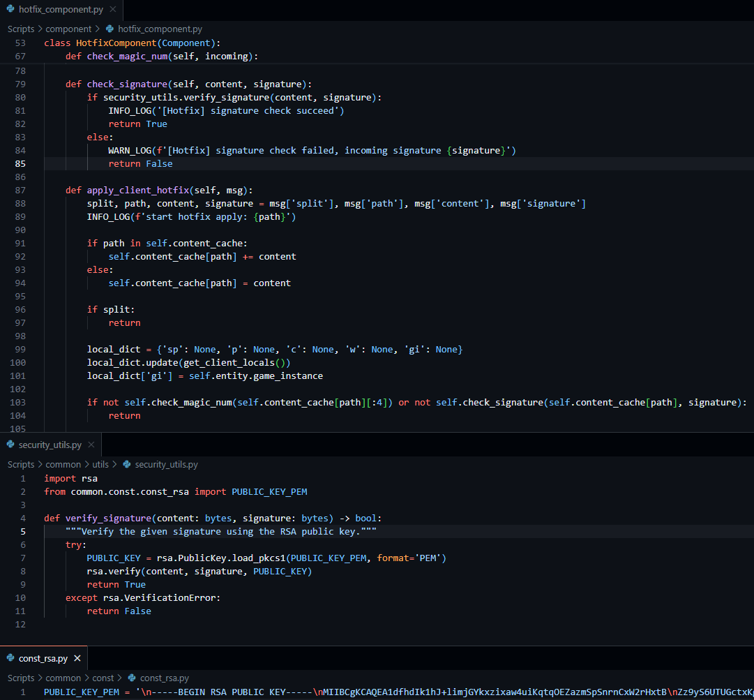754x700 pixels.
Task: Click the verify_signature docstring
Action: tap(220, 532)
